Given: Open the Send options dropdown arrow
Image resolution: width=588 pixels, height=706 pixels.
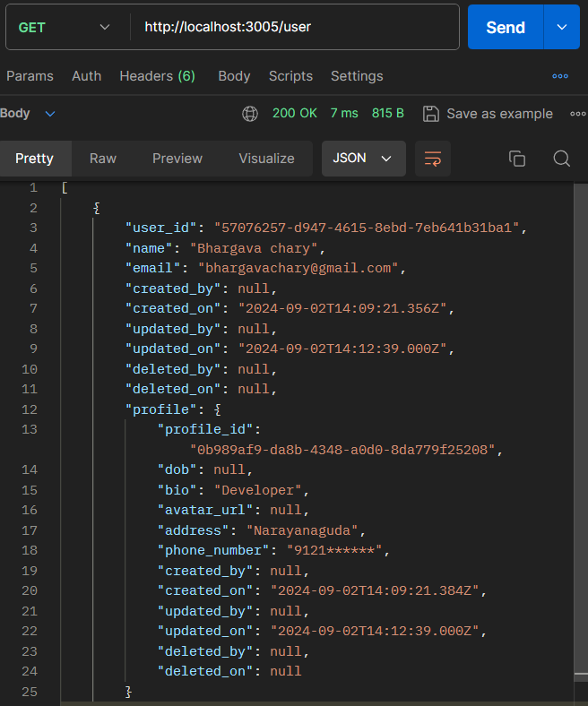Looking at the screenshot, I should point(562,27).
